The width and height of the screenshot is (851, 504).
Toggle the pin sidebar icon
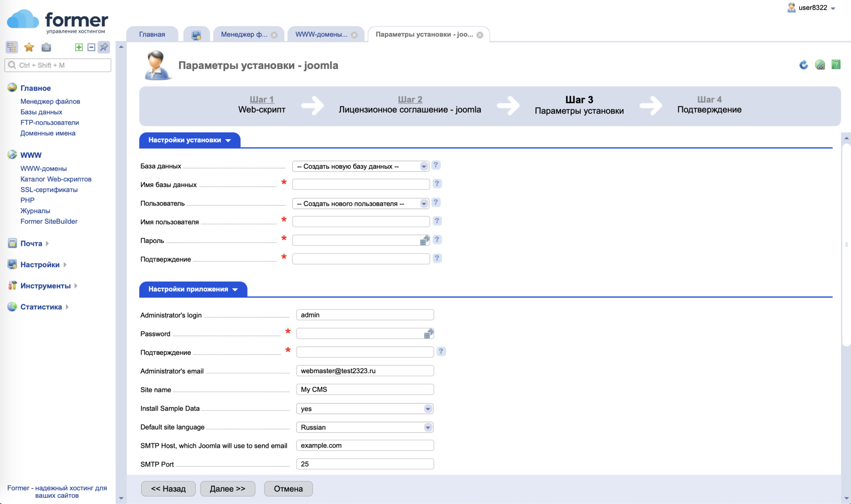(104, 47)
